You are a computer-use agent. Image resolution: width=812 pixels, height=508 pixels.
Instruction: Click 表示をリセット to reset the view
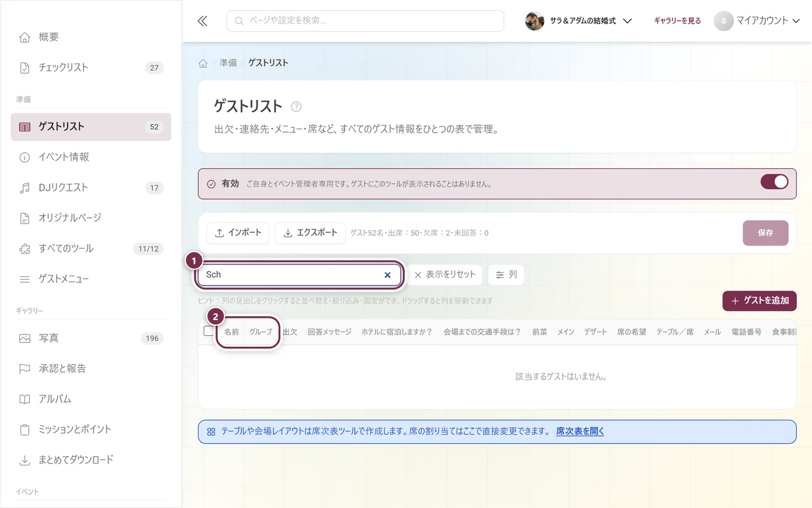pyautogui.click(x=445, y=275)
